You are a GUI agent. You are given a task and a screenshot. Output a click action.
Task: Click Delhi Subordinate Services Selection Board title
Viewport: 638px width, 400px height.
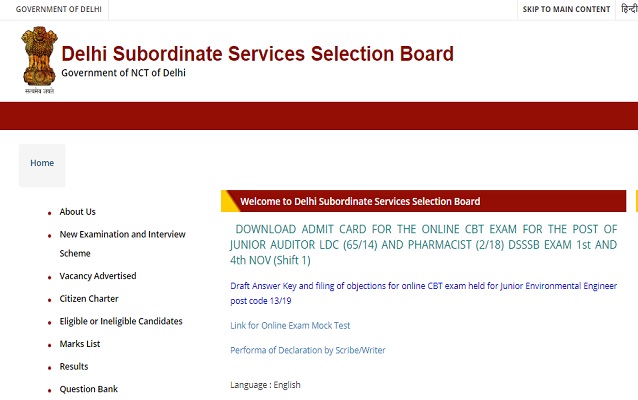tap(257, 54)
